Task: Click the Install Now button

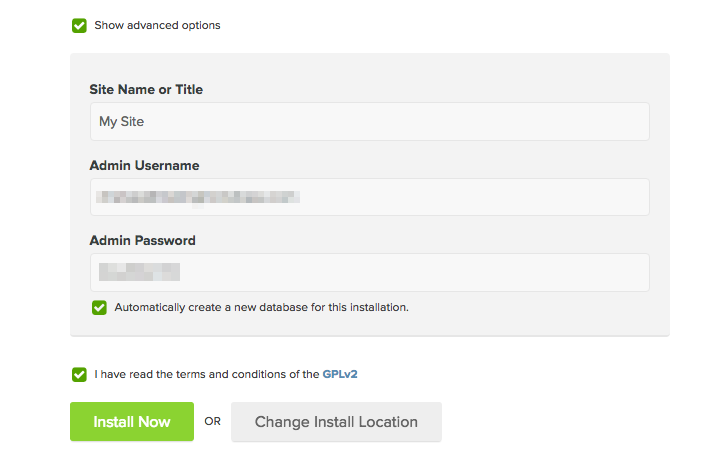Action: [x=132, y=421]
